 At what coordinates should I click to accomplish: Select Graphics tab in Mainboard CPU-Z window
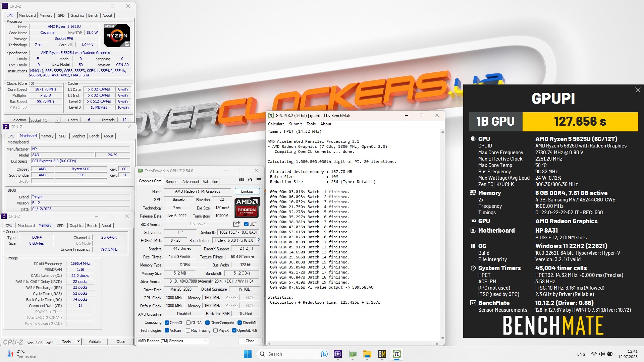(x=78, y=136)
